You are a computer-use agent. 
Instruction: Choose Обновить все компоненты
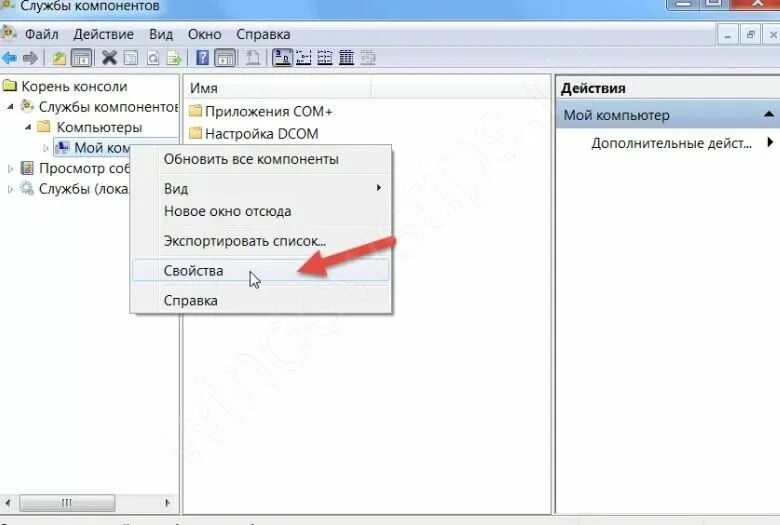click(x=261, y=159)
